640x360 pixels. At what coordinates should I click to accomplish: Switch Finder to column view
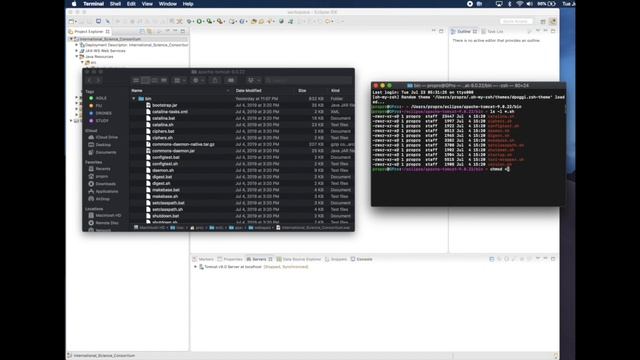coord(155,80)
